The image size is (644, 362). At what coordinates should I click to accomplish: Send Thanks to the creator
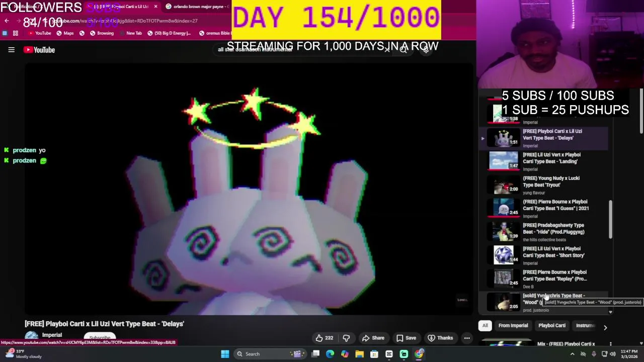pos(440,338)
